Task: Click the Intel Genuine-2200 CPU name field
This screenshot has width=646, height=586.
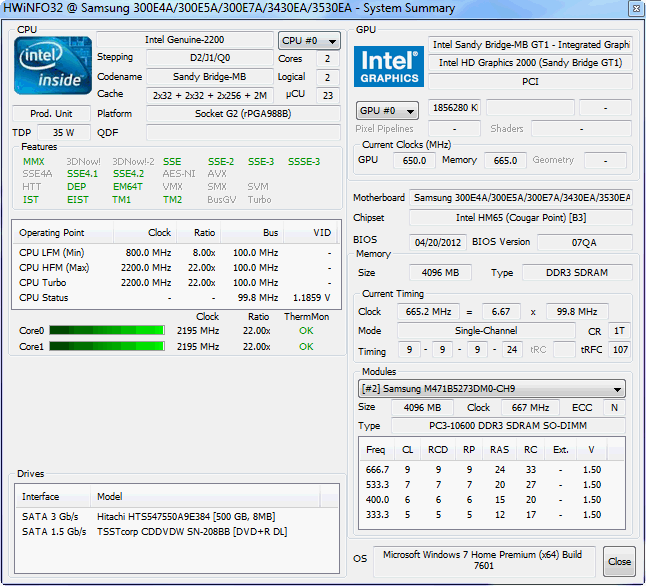Action: click(x=185, y=40)
